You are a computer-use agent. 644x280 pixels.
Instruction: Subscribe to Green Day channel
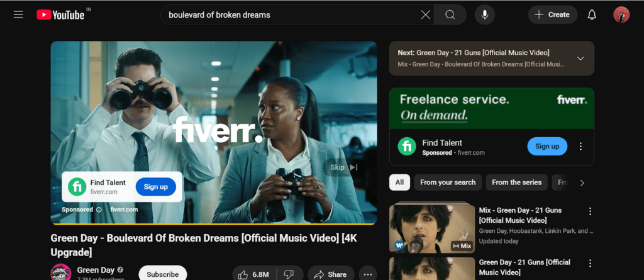point(163,274)
